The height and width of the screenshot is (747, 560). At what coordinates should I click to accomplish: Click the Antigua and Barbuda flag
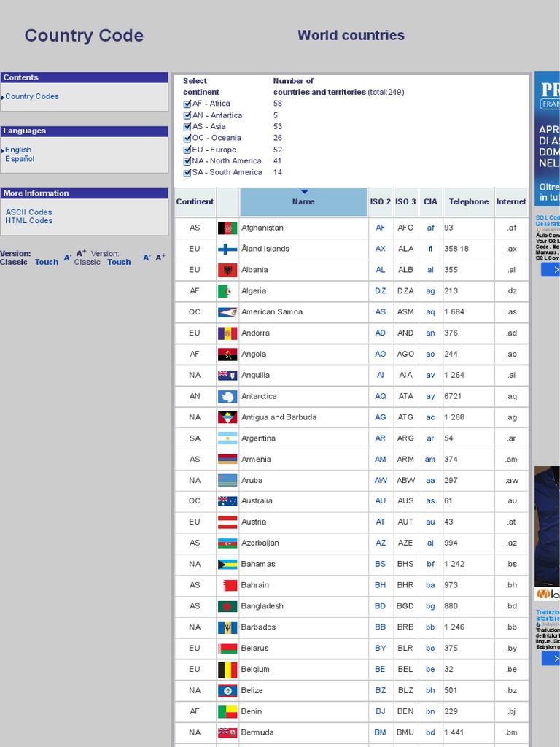227,417
